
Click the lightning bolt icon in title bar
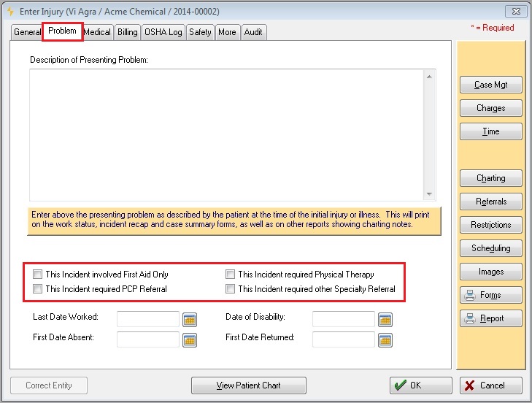click(x=10, y=11)
